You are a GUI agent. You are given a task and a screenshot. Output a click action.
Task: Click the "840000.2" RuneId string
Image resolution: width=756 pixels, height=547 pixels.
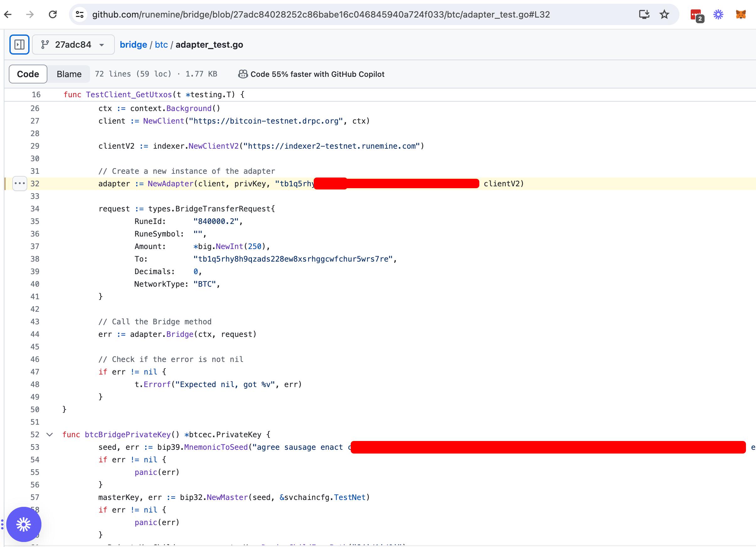[x=216, y=221]
